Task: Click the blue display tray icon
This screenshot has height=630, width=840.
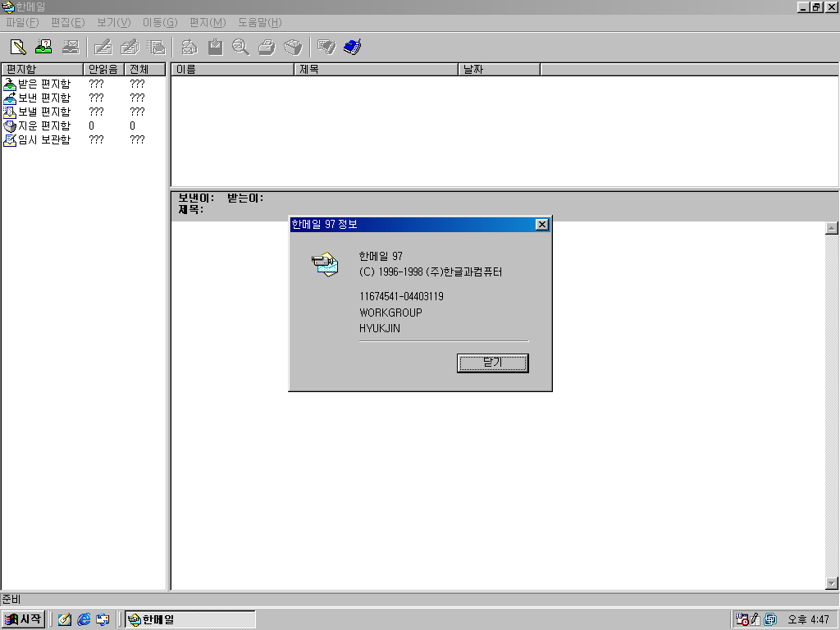Action: [770, 619]
